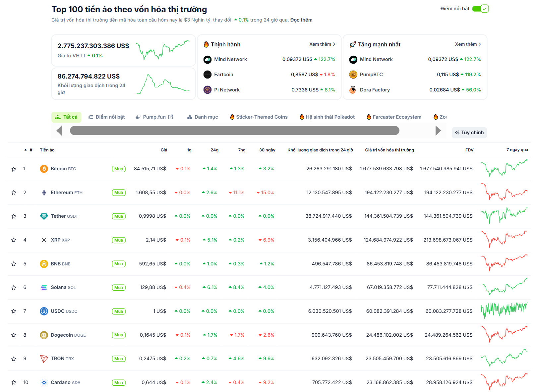534x392 pixels.
Task: Sort by 30 ngày column header
Action: coord(267,150)
